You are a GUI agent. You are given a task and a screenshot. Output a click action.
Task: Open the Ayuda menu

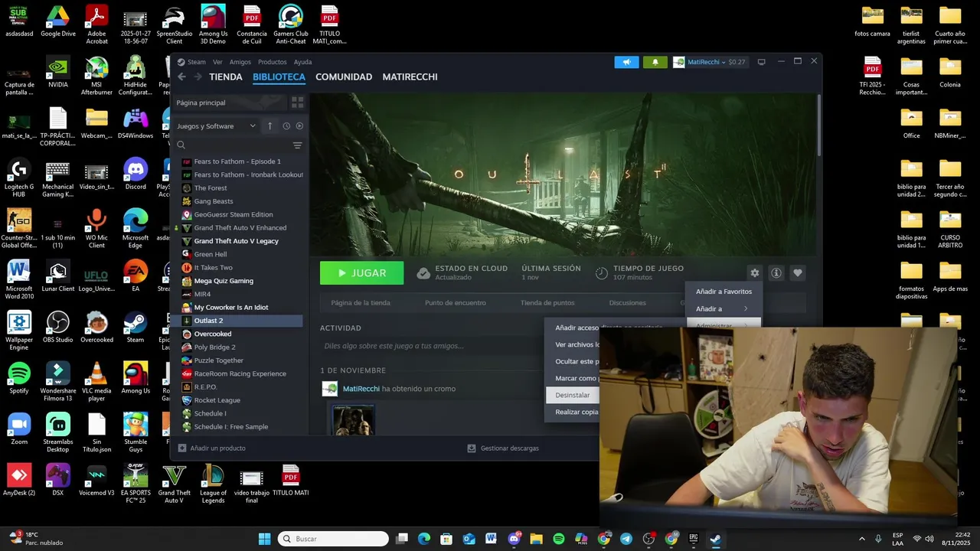point(302,62)
